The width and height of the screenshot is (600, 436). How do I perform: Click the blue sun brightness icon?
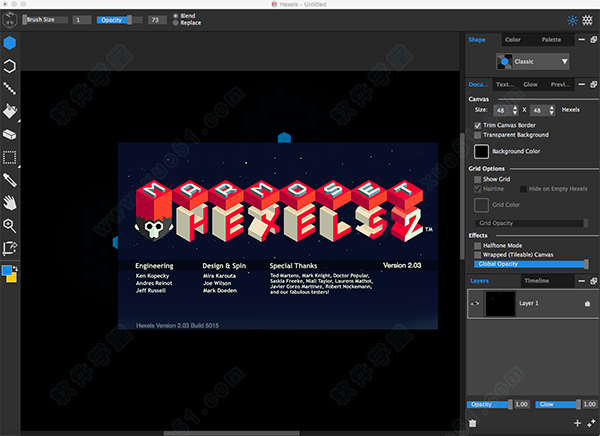[572, 20]
